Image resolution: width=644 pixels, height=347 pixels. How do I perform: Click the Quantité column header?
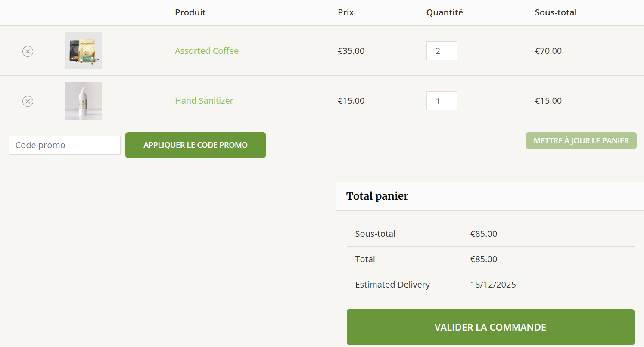point(445,12)
